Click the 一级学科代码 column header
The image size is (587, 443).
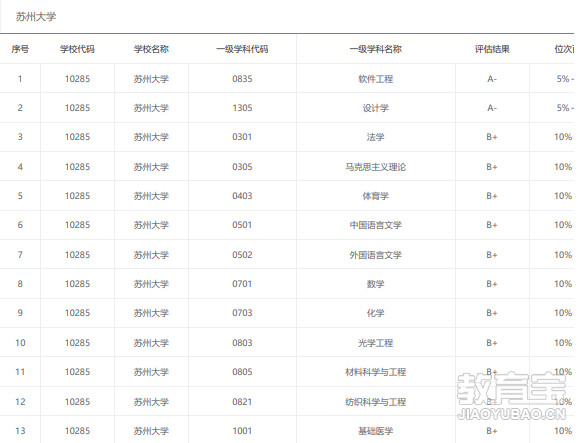pos(242,49)
